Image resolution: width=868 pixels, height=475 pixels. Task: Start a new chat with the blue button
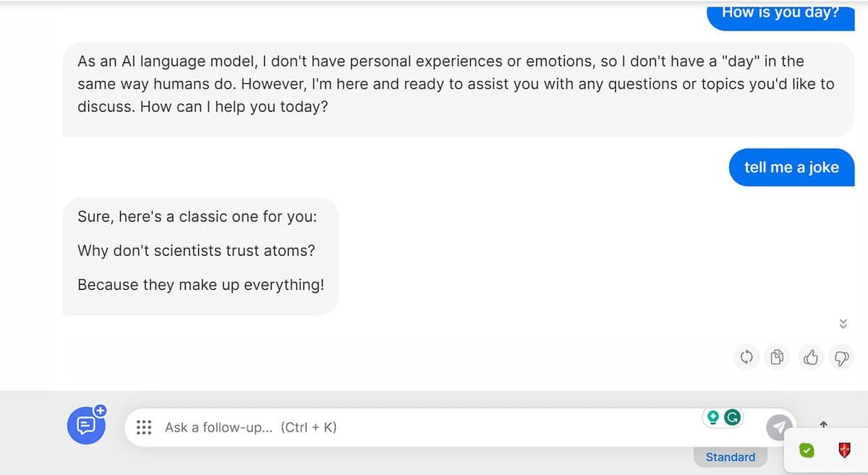coord(86,425)
